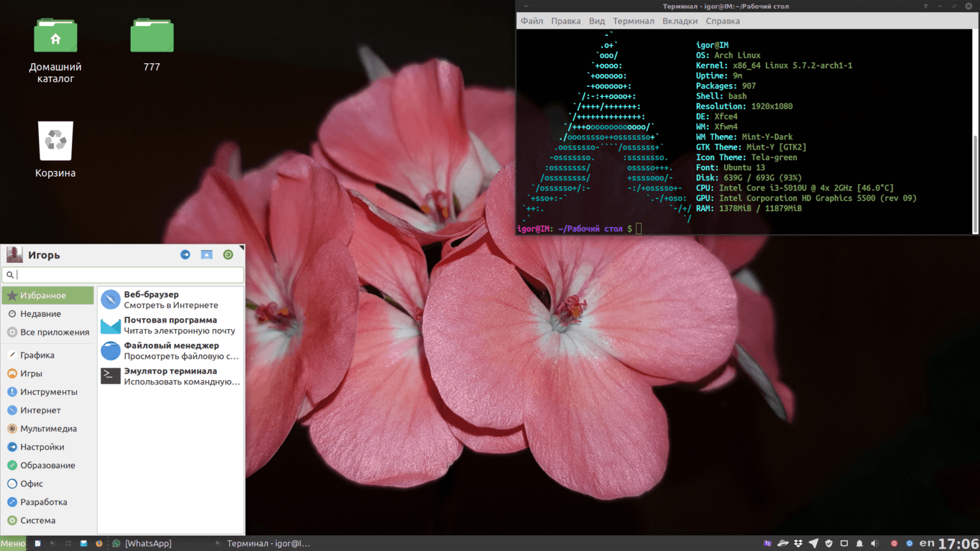This screenshot has width=980, height=551.
Task: Open the Разработка category
Action: click(x=48, y=503)
